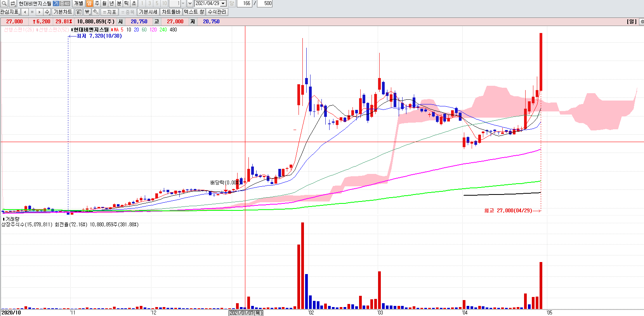Screen dimensions: 644x316
Task: Click the percent change 29.81%
Action: 64,22
